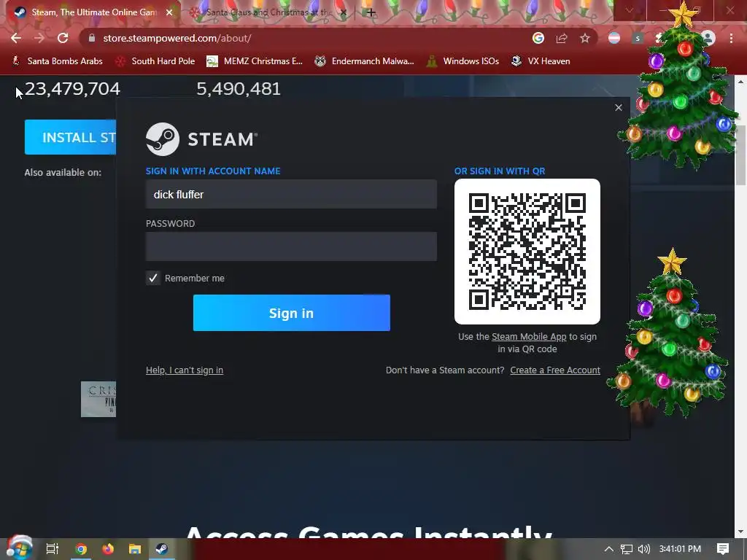Click 'Don't have a Steam account?' text

point(445,370)
